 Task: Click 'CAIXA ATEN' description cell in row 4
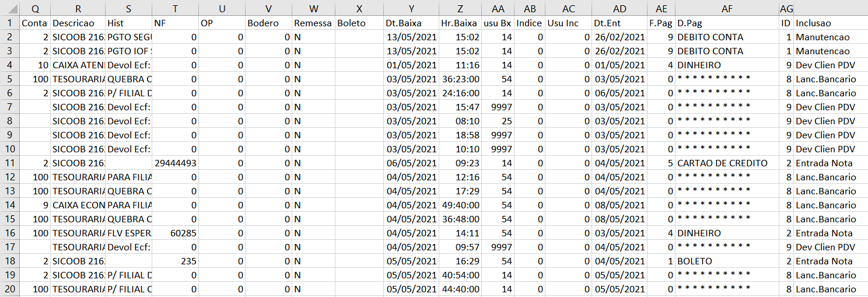tap(78, 65)
